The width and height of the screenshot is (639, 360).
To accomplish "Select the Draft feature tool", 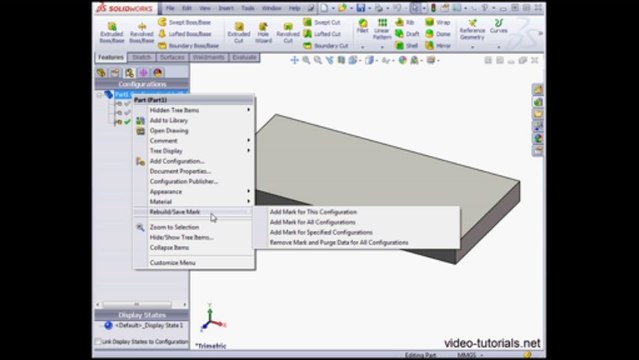I will click(407, 34).
